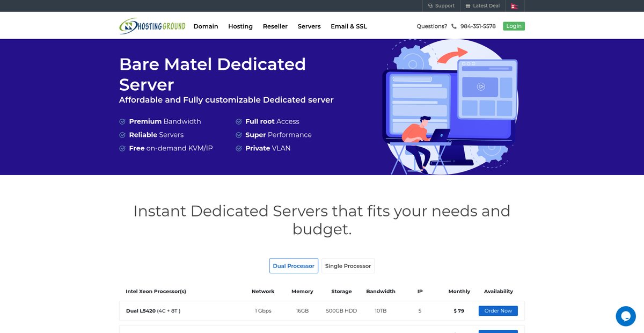This screenshot has width=644, height=333.
Task: Open the Servers menu
Action: point(309,26)
